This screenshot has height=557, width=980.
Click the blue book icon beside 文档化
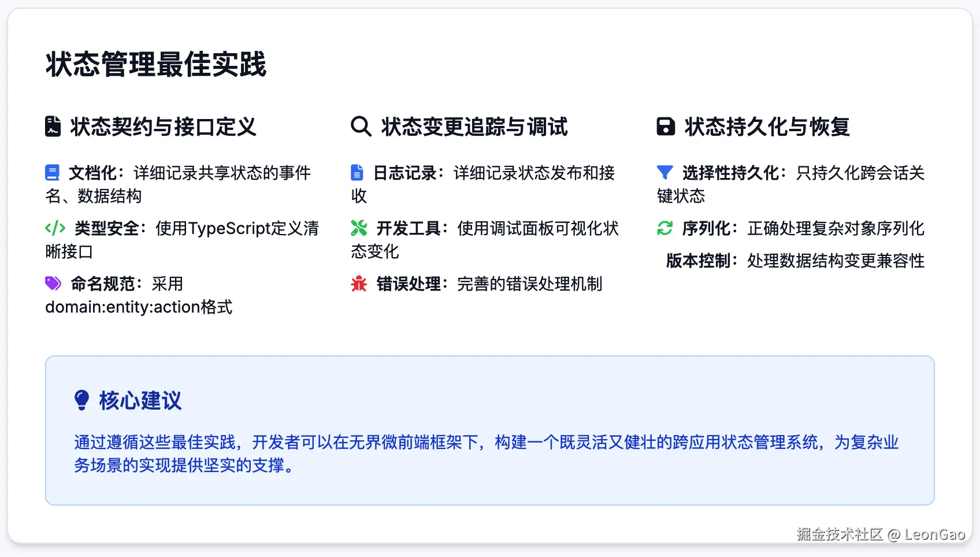pyautogui.click(x=52, y=173)
